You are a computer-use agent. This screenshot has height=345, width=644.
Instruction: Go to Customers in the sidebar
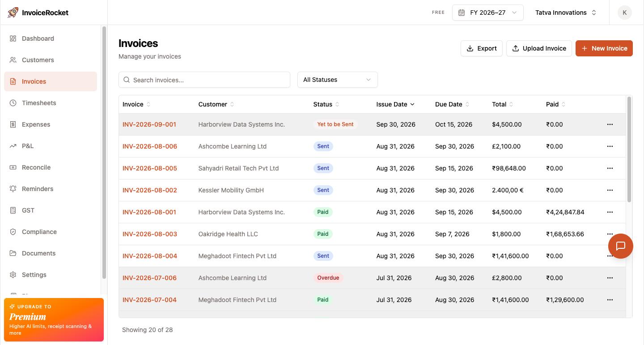51,60
